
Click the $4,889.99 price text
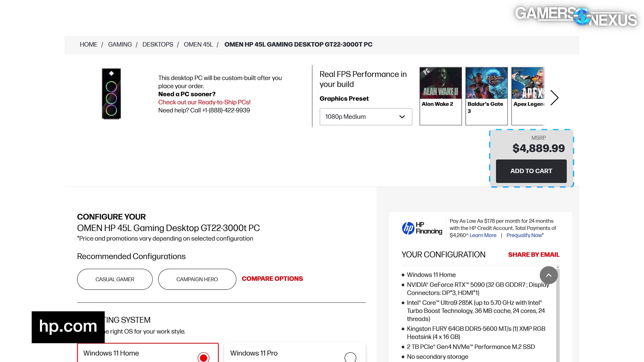coord(539,148)
